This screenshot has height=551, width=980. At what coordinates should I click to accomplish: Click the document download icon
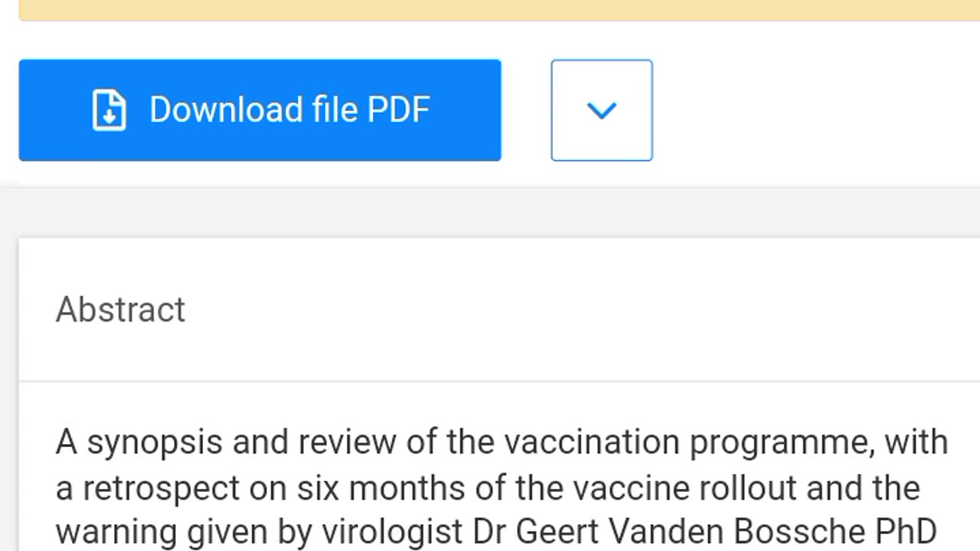click(109, 110)
